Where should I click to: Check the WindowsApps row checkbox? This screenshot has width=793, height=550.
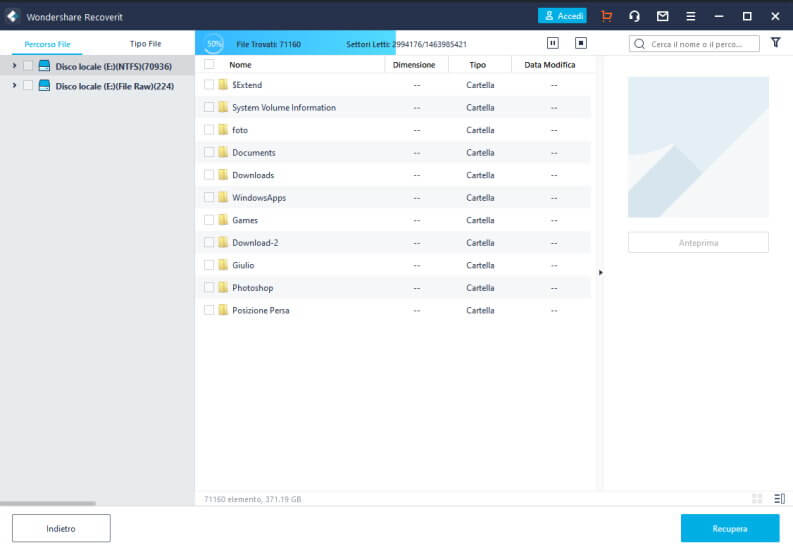click(x=209, y=197)
